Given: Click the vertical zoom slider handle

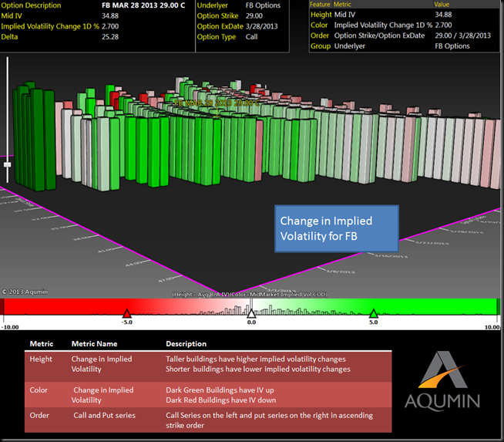Looking at the screenshot, I should (x=7, y=164).
